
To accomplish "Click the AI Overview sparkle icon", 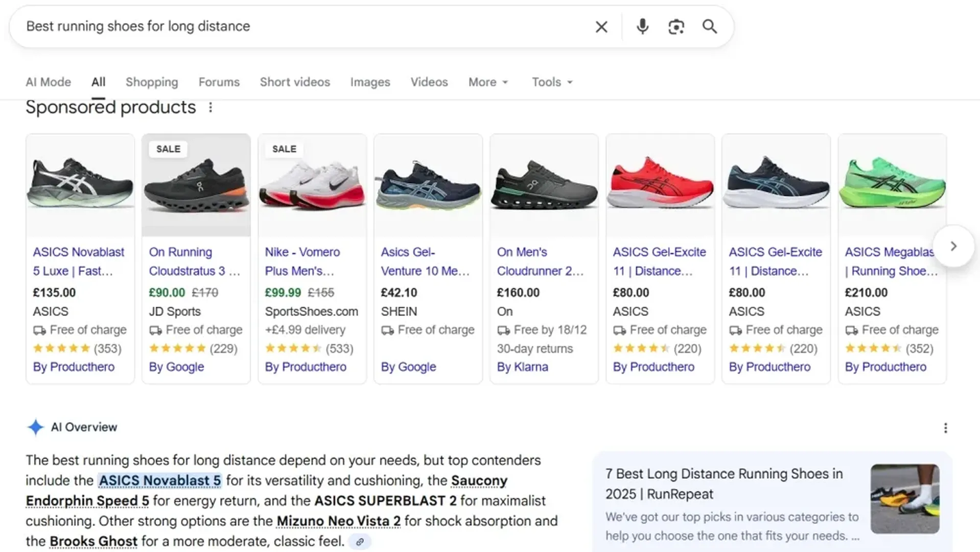I will click(x=35, y=427).
